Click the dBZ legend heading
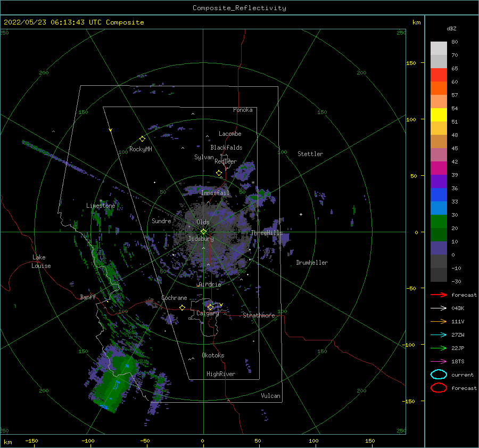This screenshot has height=448, width=479. 451,28
